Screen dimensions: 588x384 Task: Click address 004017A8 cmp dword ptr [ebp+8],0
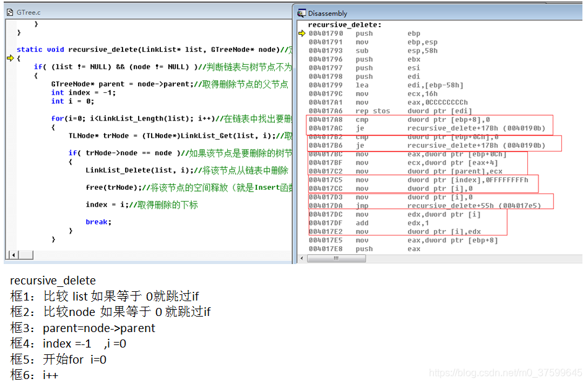[399, 119]
